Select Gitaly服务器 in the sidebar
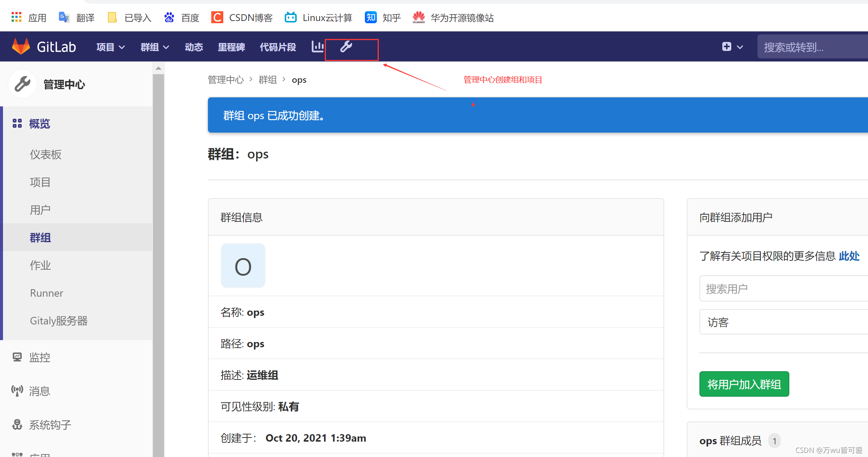Image resolution: width=868 pixels, height=457 pixels. [x=59, y=321]
